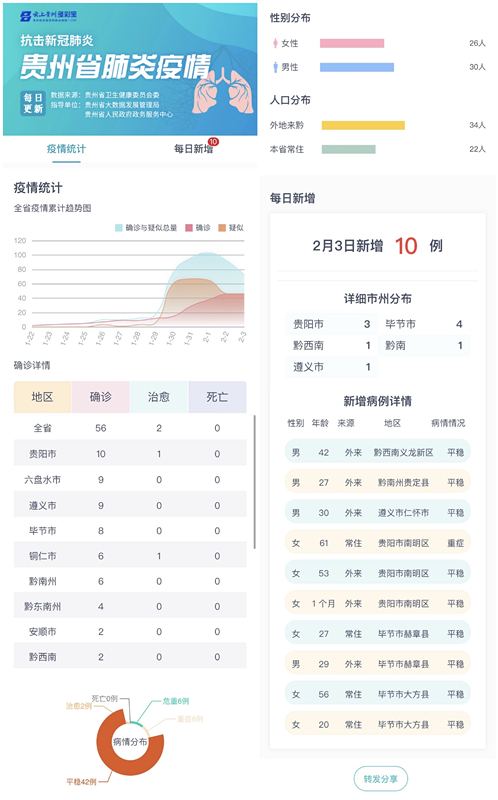Screen dimensions: 498x800
Task: Tap the 每日更新 badge in the banner
Action: pos(33,103)
